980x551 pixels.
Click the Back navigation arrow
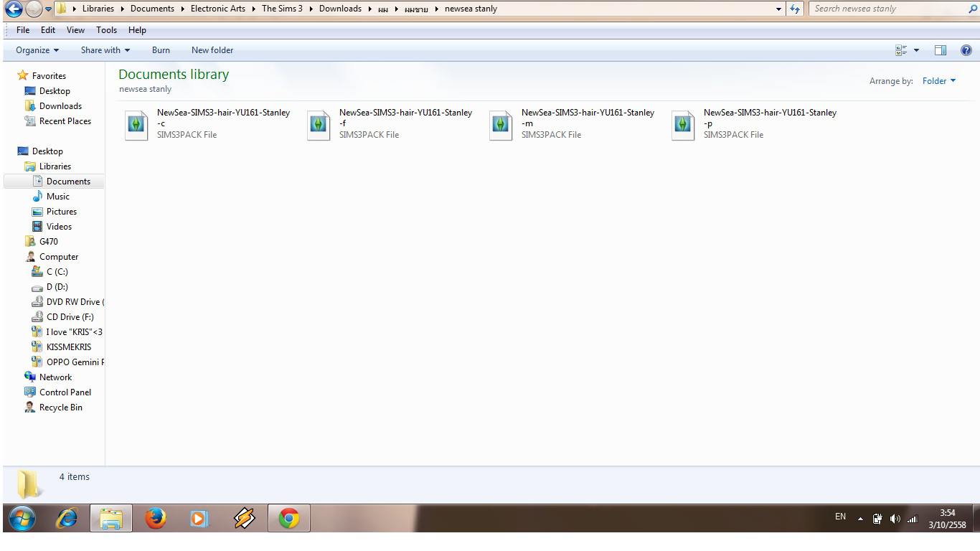coord(14,9)
